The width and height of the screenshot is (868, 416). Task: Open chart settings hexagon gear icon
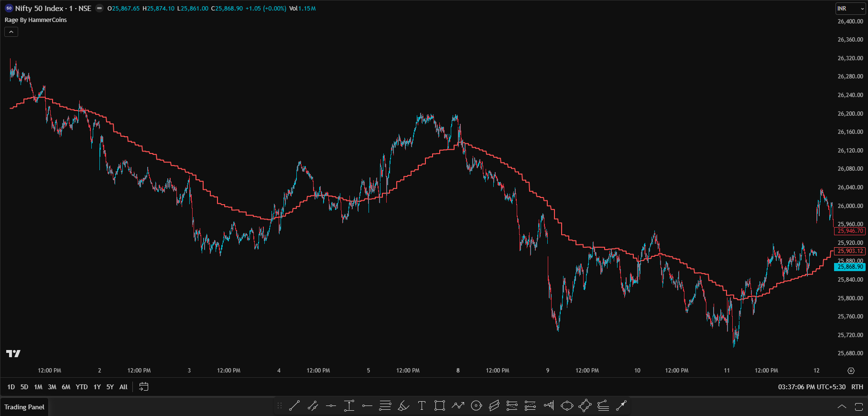851,371
